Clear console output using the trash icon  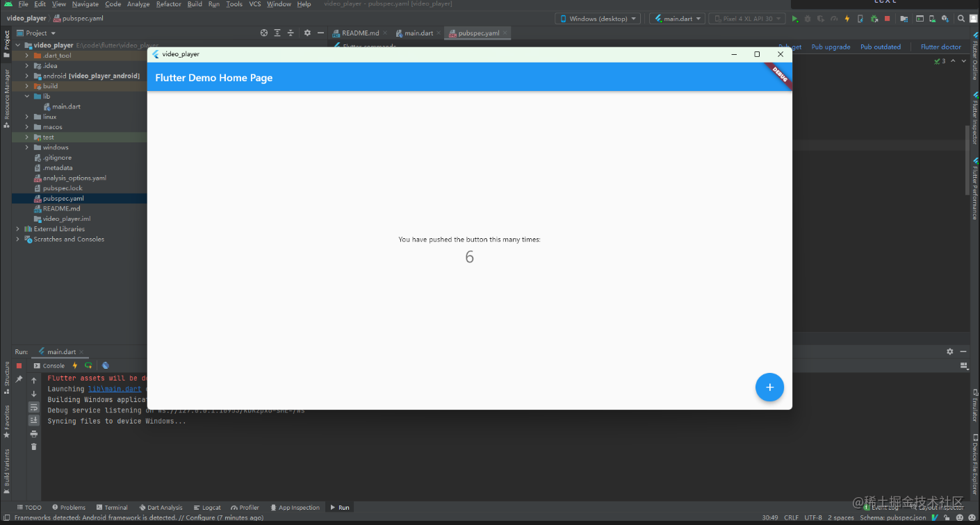click(33, 447)
